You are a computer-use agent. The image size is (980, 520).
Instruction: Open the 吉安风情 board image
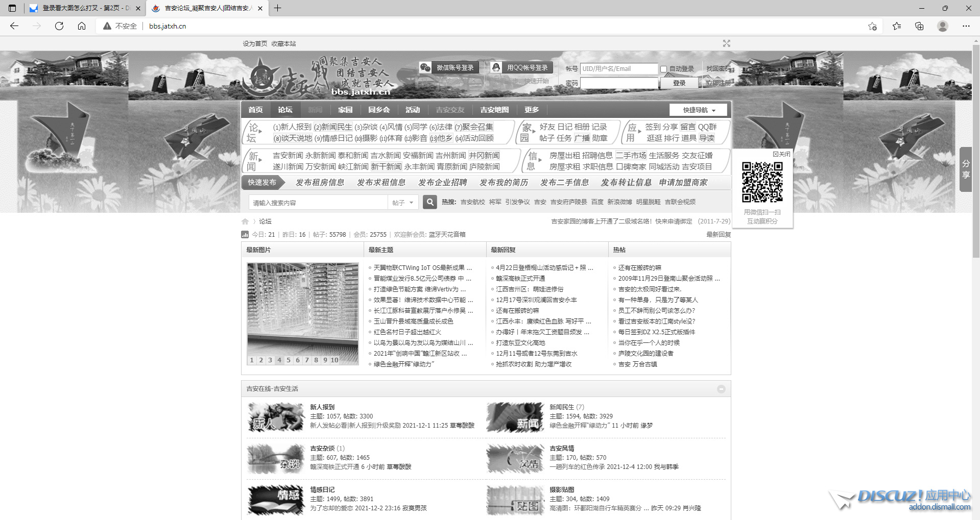[x=515, y=459]
